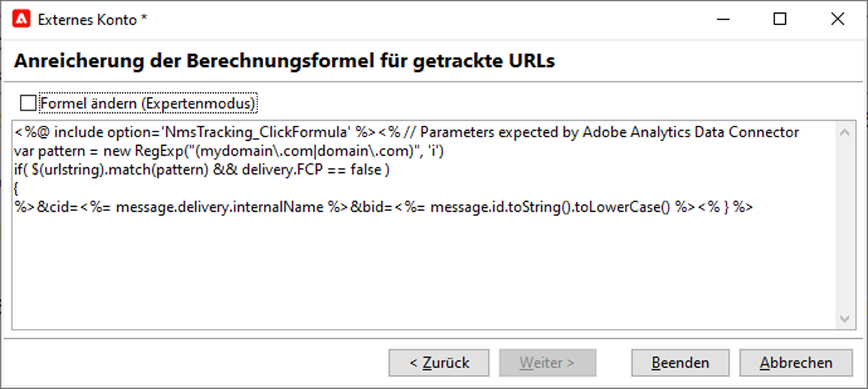The image size is (868, 389).
Task: Click the formula scrollbar down arrow
Action: [844, 319]
